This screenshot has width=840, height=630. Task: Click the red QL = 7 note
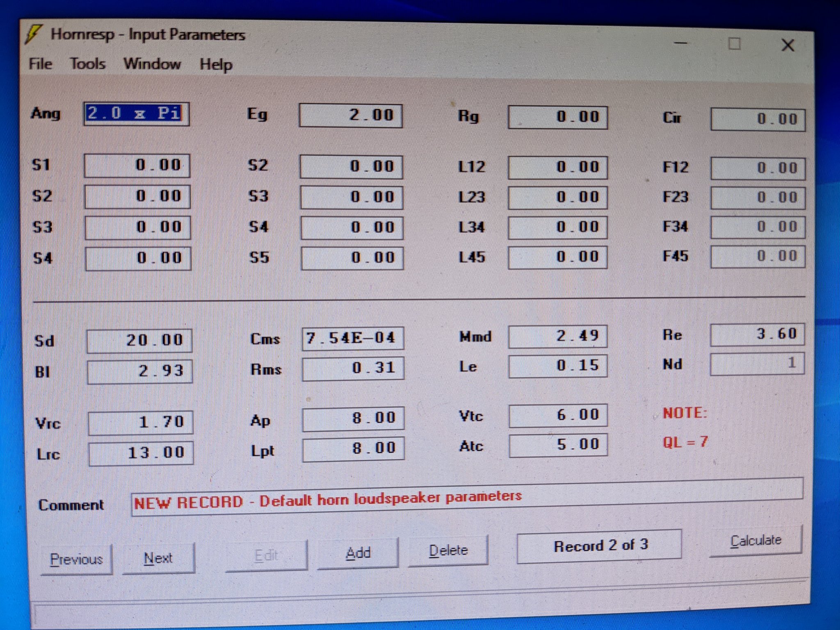[x=685, y=442]
